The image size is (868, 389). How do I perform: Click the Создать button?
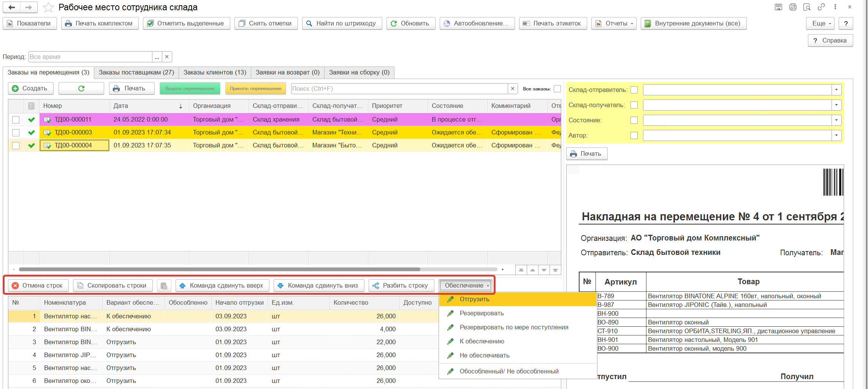[31, 89]
